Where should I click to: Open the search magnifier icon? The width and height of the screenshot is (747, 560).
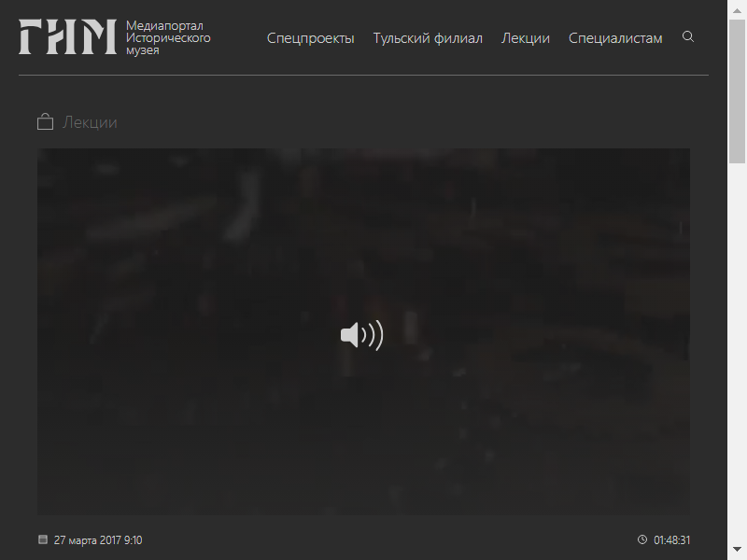(x=688, y=36)
